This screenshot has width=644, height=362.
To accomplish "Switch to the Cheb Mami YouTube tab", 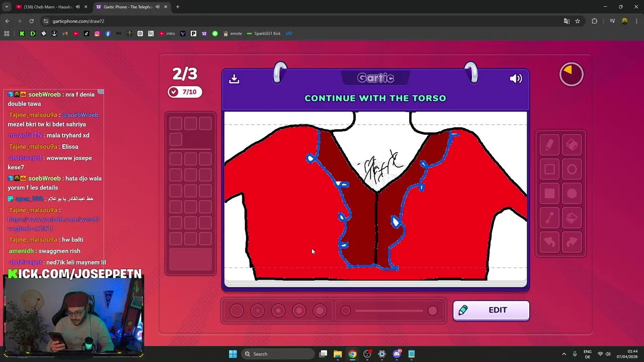I will [x=49, y=7].
